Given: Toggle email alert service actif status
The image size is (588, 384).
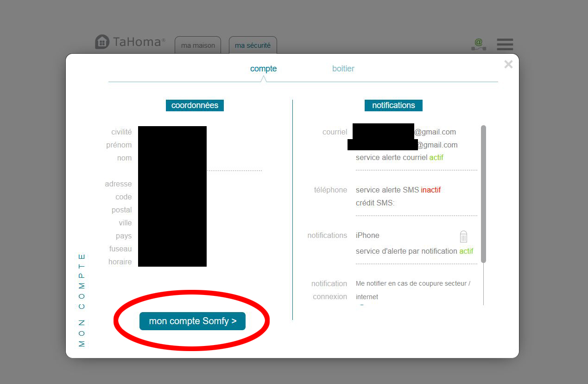Looking at the screenshot, I should coord(436,158).
